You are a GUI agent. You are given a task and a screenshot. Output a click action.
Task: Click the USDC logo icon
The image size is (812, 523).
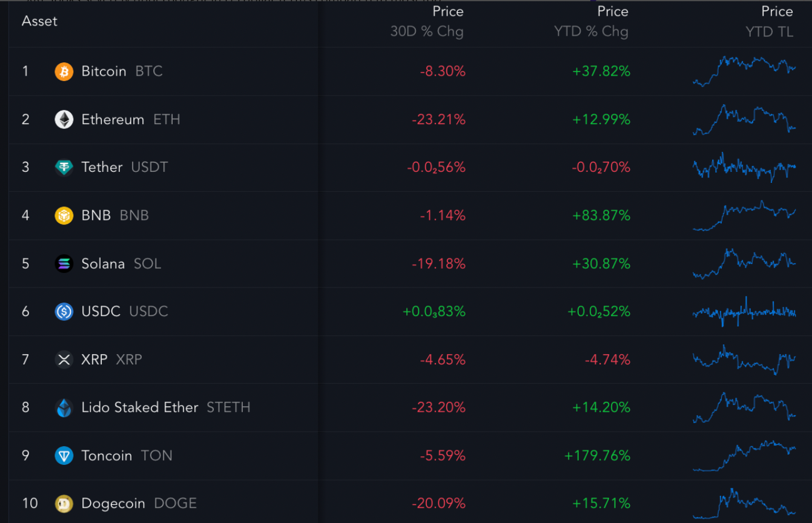pos(64,311)
